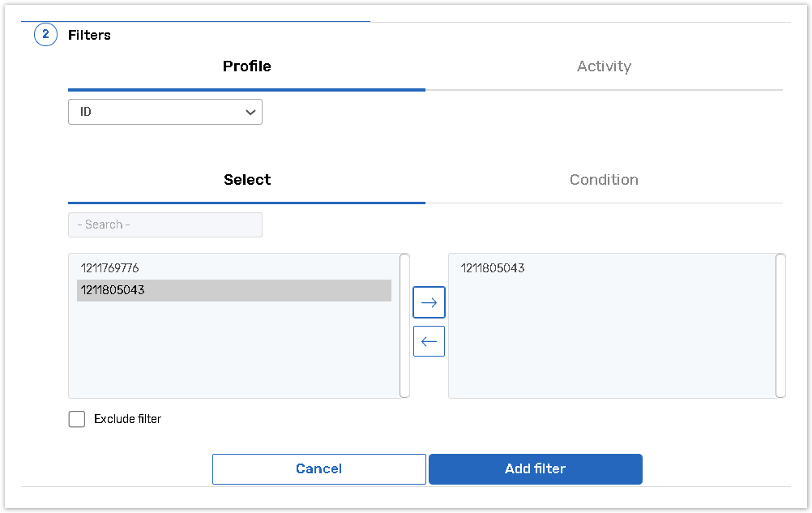Open the ID field dropdown
The image size is (812, 513).
pyautogui.click(x=165, y=112)
